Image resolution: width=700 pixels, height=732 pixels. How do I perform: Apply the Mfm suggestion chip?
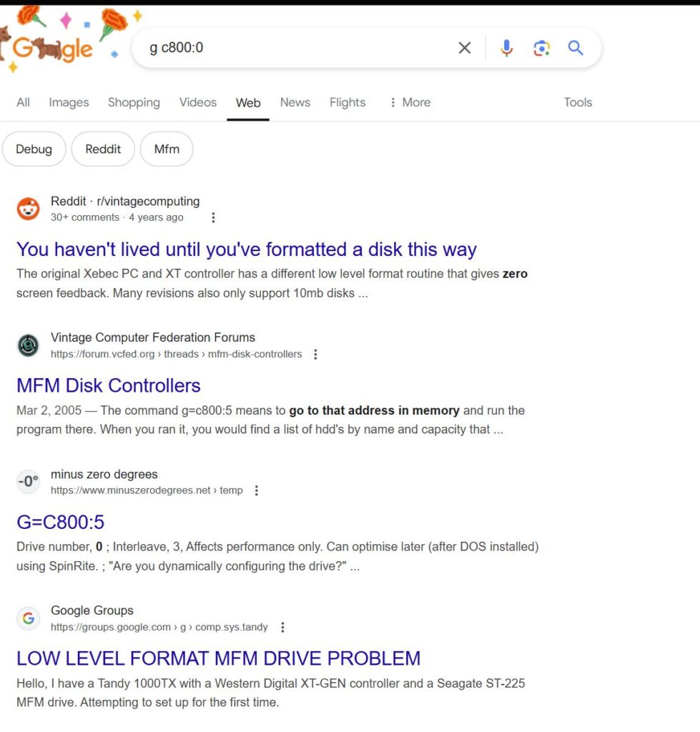tap(167, 149)
